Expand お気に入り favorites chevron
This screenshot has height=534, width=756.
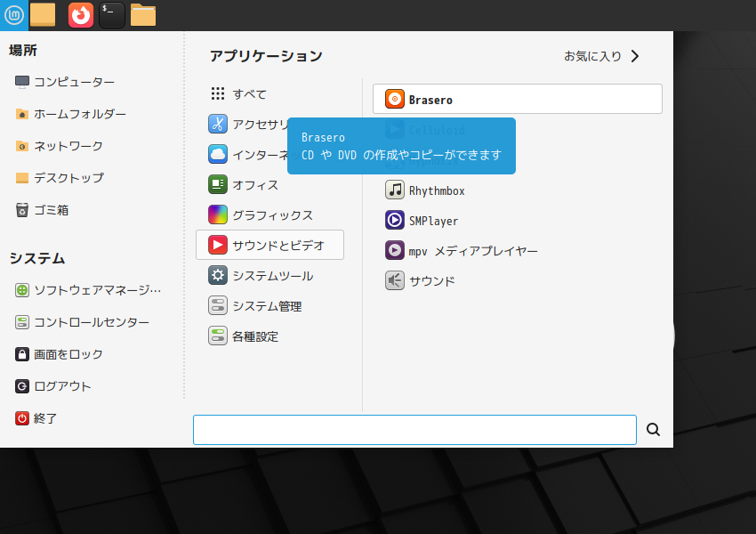pos(635,56)
